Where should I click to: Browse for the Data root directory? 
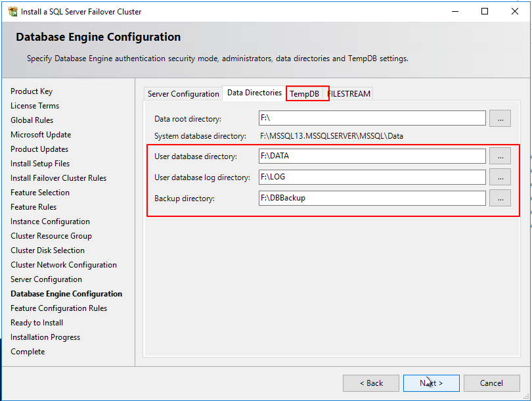click(x=500, y=118)
